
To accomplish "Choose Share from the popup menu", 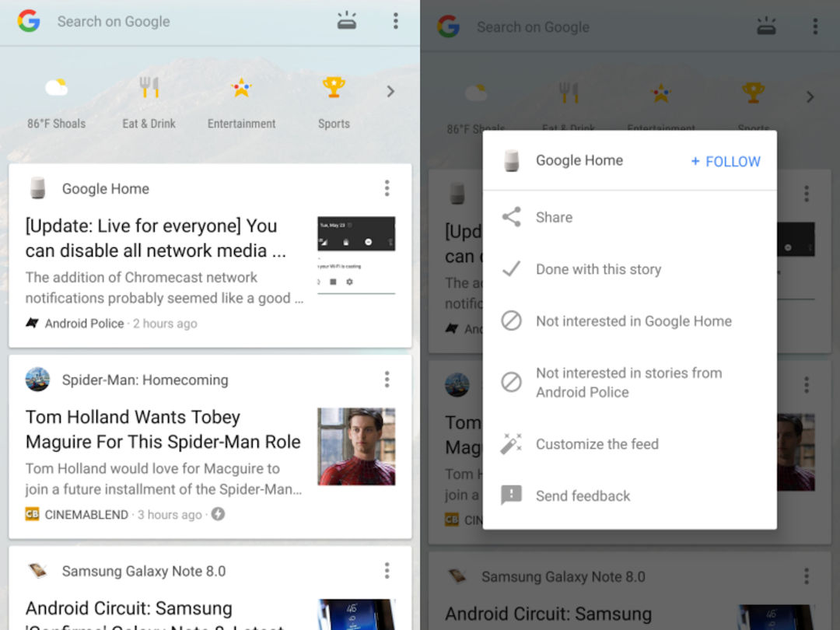I will (629, 217).
